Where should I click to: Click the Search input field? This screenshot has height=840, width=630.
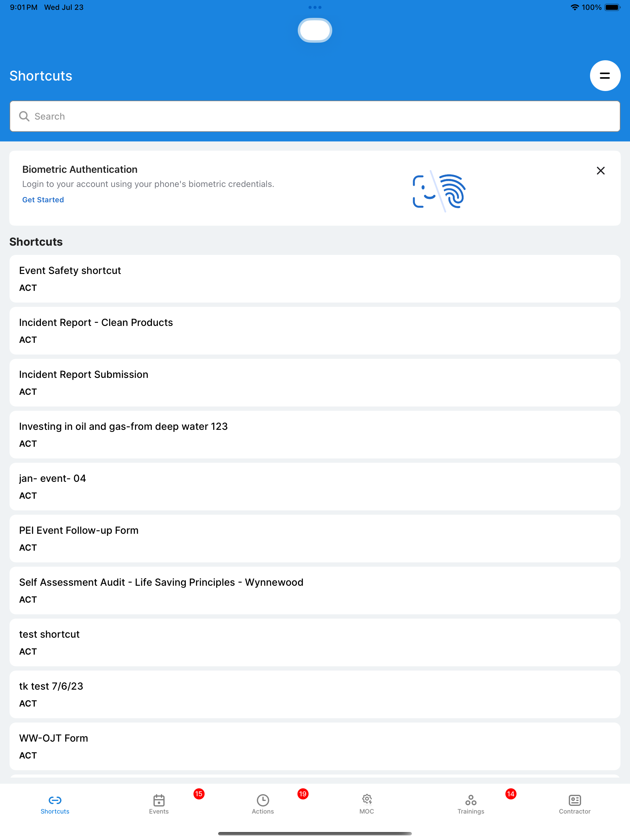coord(315,116)
